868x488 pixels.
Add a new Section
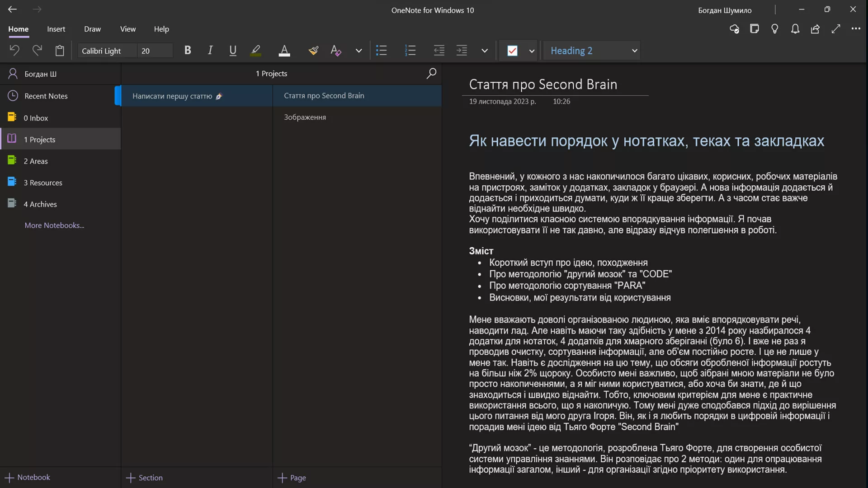click(144, 478)
